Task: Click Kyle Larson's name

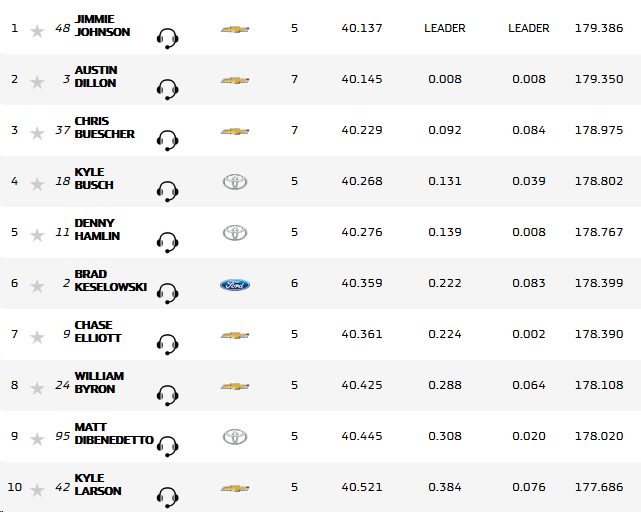Action: [x=98, y=485]
